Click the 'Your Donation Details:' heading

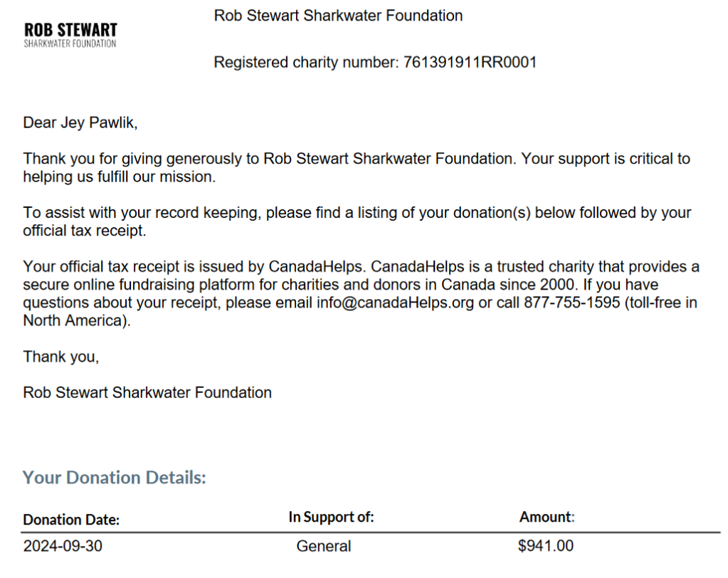click(x=114, y=477)
